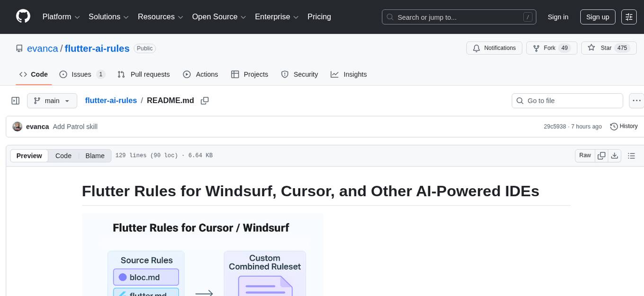Switch to the Blame view
Viewport: 644px width, 296px height.
pos(95,156)
